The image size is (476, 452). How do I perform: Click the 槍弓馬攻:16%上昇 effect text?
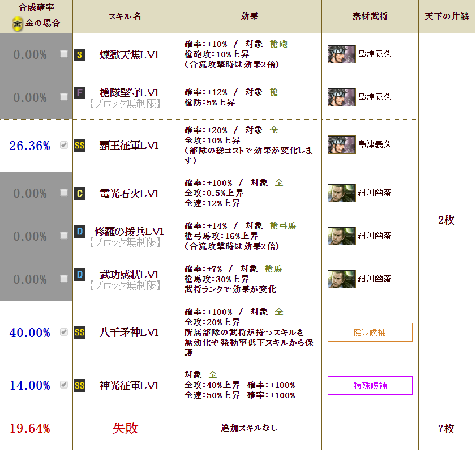(221, 236)
